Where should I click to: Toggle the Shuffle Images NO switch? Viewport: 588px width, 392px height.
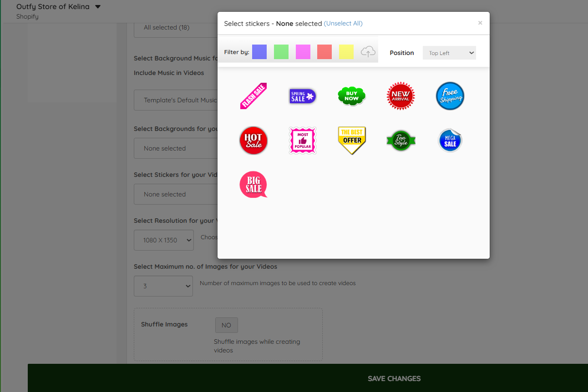(227, 325)
